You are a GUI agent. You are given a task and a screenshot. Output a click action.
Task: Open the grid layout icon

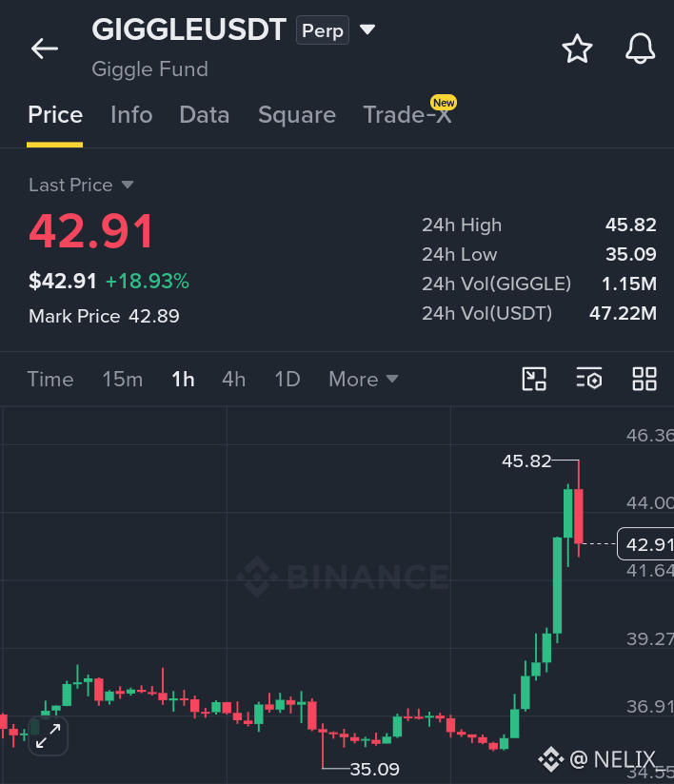pos(644,379)
